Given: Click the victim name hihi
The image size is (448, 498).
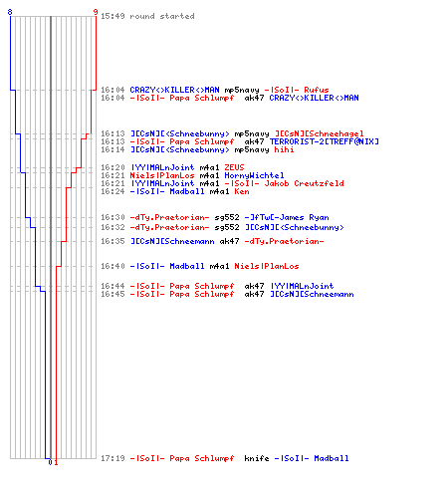Looking at the screenshot, I should click(284, 149).
